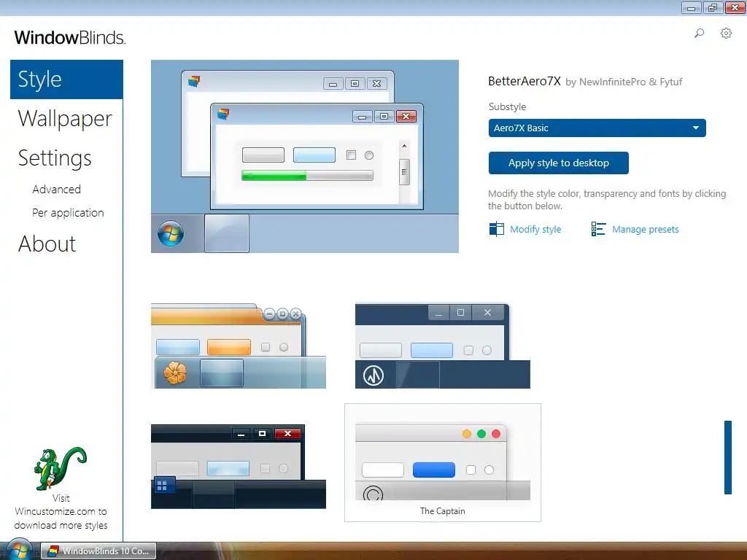The height and width of the screenshot is (560, 747).
Task: Click WindowBlinds 10 taskbar button
Action: point(98,551)
